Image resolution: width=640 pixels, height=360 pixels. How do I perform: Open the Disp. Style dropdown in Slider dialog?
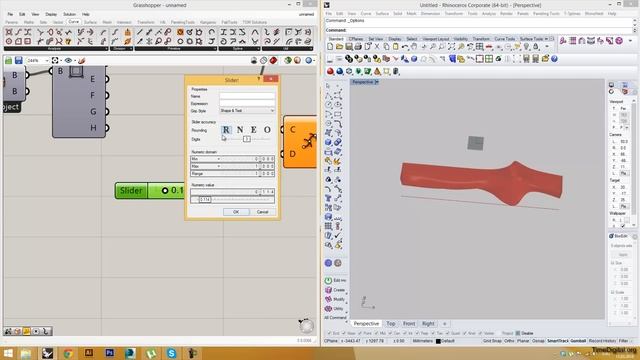point(247,111)
